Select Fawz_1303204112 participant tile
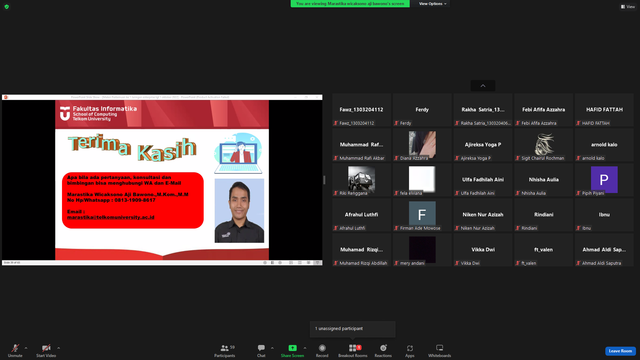This screenshot has height=360, width=640. point(361,110)
